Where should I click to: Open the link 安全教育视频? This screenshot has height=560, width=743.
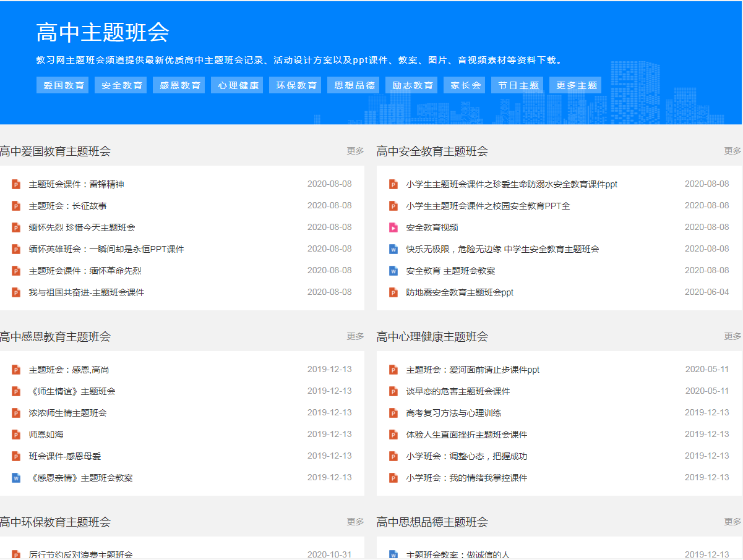(432, 227)
